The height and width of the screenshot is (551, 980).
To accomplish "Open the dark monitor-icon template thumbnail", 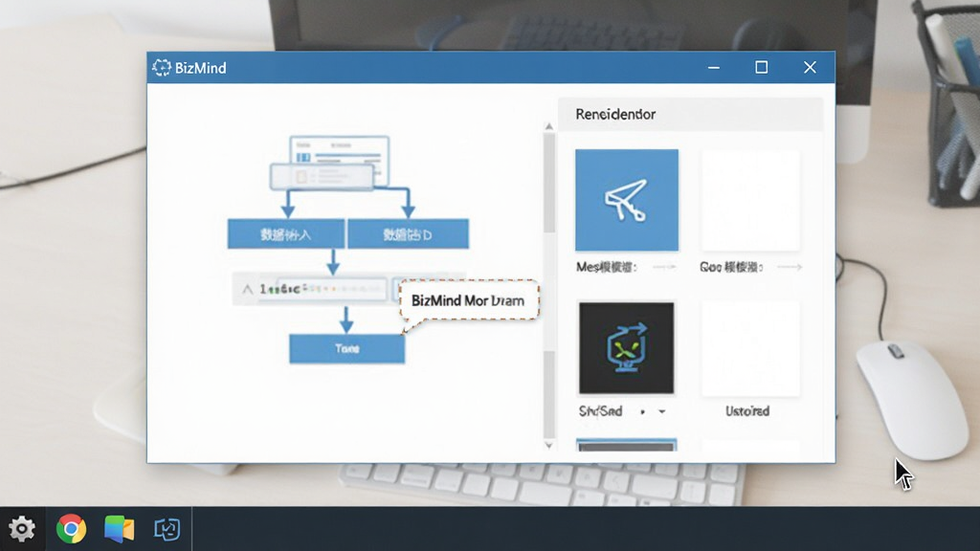I will [x=626, y=348].
